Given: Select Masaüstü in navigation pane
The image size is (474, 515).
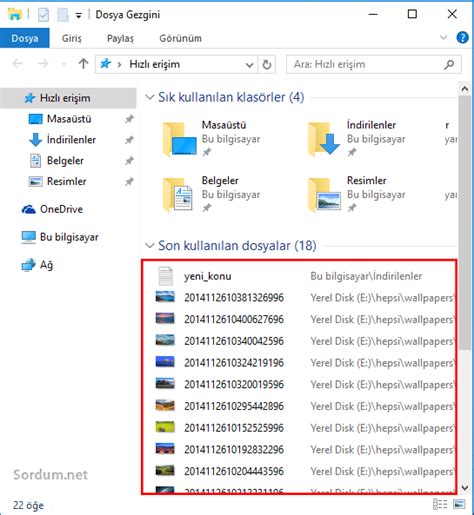Looking at the screenshot, I should click(69, 119).
